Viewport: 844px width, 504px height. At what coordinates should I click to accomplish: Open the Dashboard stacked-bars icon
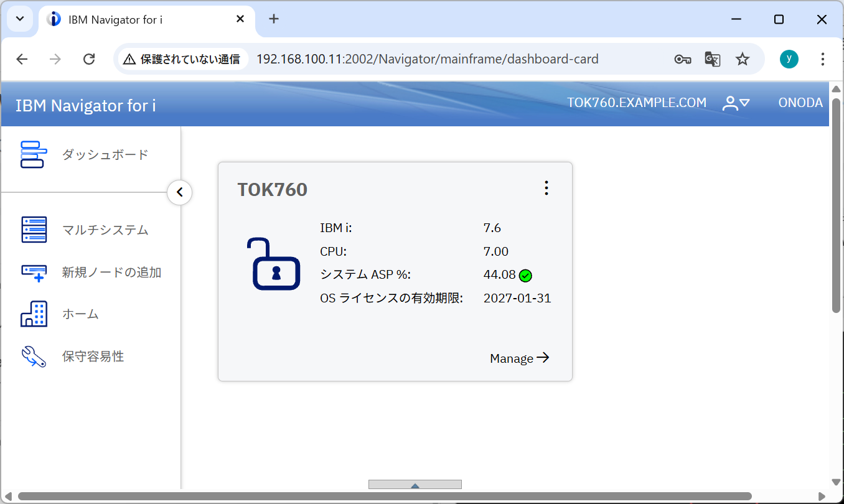click(34, 154)
